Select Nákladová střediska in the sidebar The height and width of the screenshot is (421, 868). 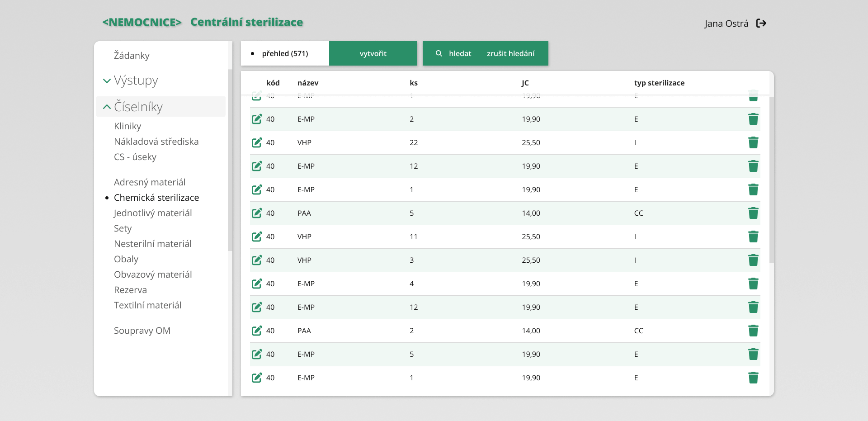coord(156,142)
